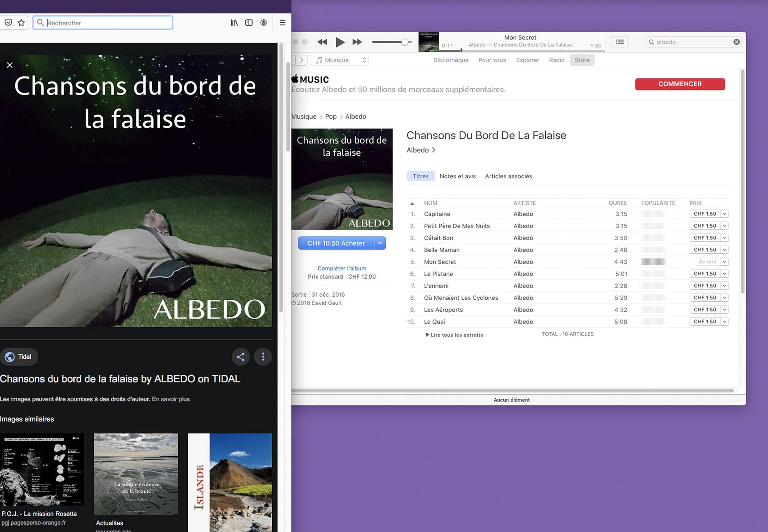Share the Tidal image result
768x532 pixels.
(240, 357)
